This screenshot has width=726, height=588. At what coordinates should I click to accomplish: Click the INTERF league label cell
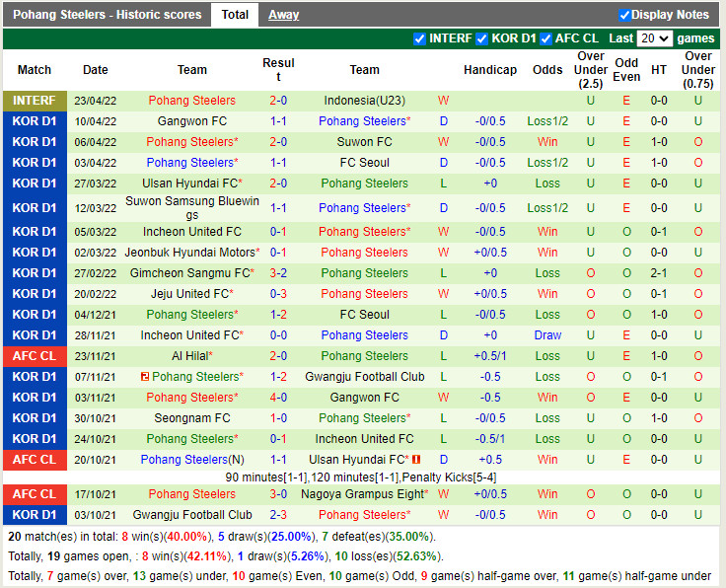[35, 101]
